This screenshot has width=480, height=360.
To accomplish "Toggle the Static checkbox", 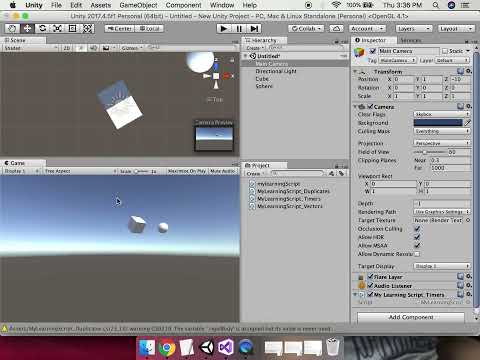I will coord(445,51).
